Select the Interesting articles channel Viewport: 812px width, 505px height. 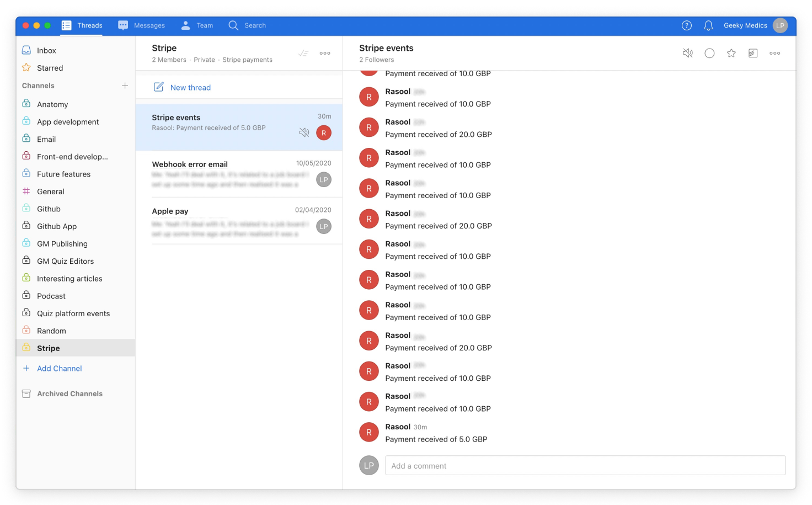(76, 279)
